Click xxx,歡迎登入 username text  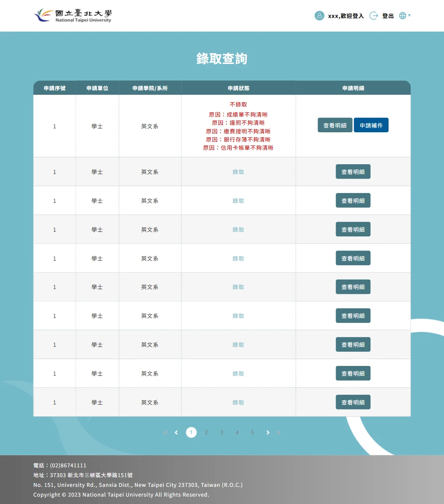pyautogui.click(x=346, y=16)
